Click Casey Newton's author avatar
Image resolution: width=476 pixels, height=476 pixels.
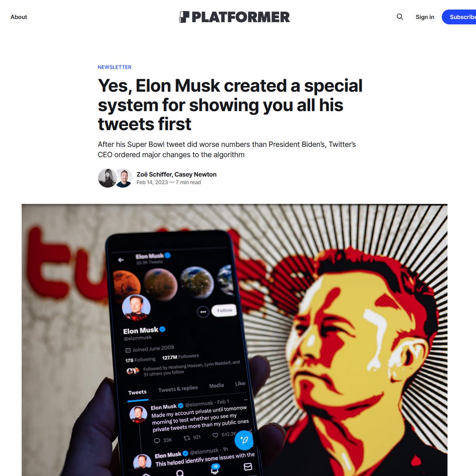pyautogui.click(x=124, y=178)
